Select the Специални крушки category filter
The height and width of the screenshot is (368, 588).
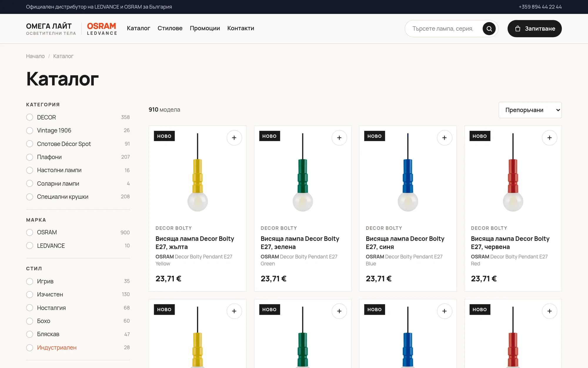pos(78,197)
